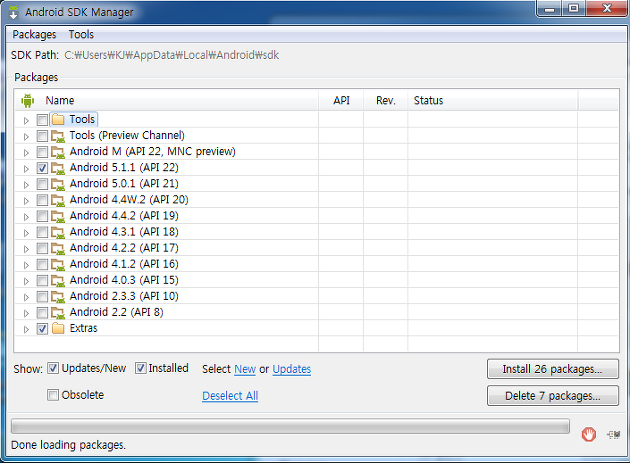
Task: Click the package icon beside Android 4.4.2
Action: [x=58, y=216]
